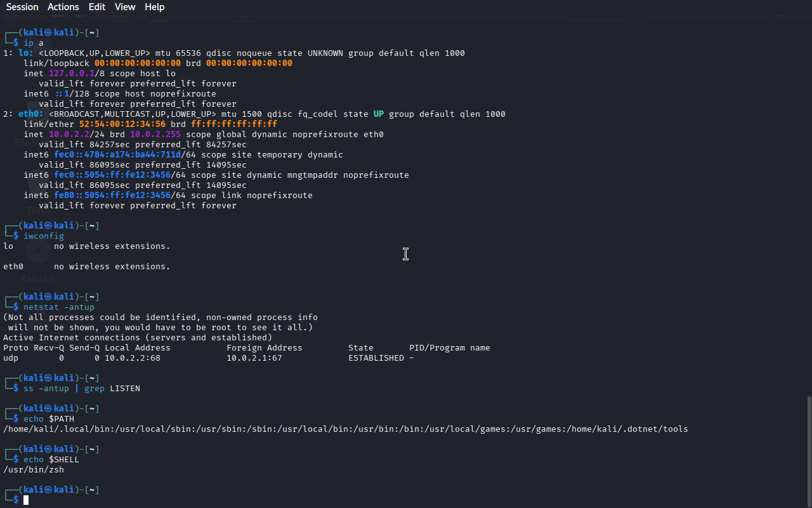Click the netstat -antup command line
This screenshot has width=812, height=508.
pyautogui.click(x=59, y=307)
